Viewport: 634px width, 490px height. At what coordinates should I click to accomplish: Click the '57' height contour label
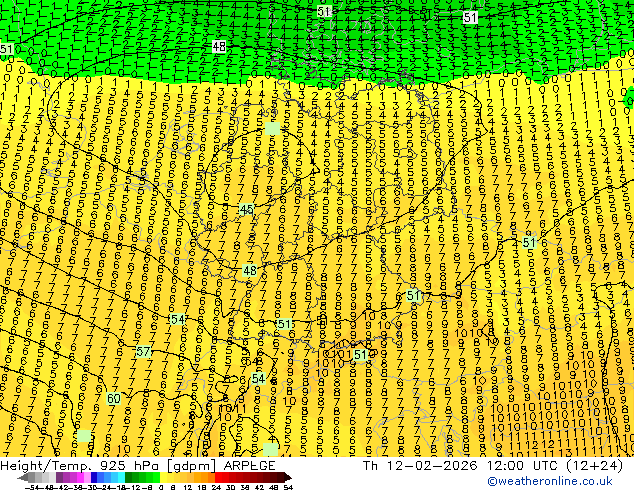point(143,351)
